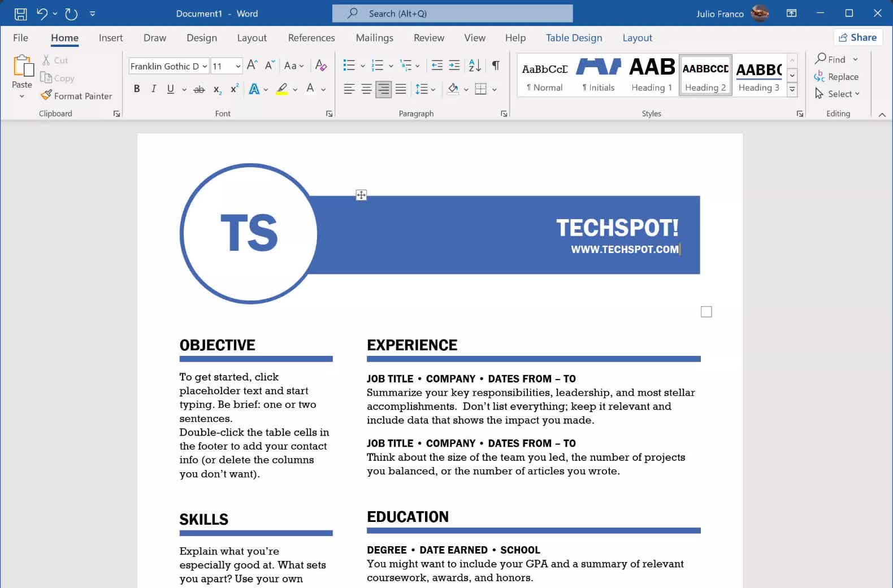This screenshot has width=893, height=588.
Task: Switch to the Table Design tab
Action: (x=574, y=38)
